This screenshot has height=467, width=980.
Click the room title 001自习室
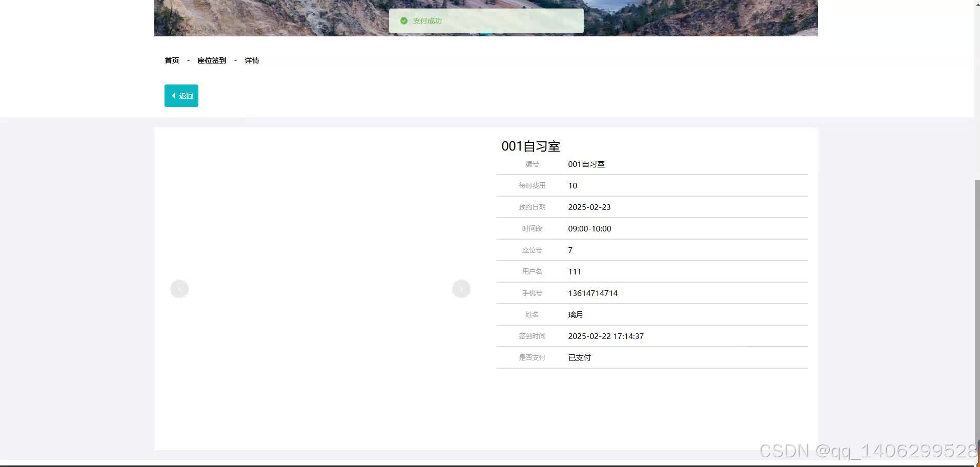click(531, 146)
